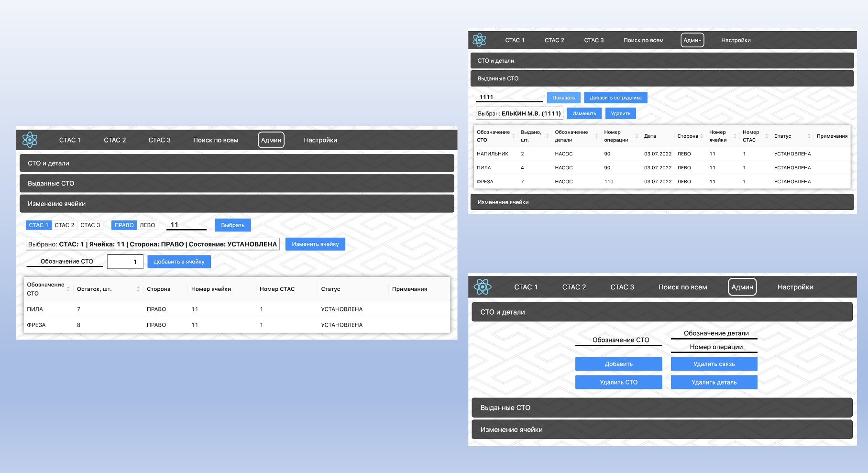Sort by Статус column in top-right table
868x473 pixels.
coord(809,136)
